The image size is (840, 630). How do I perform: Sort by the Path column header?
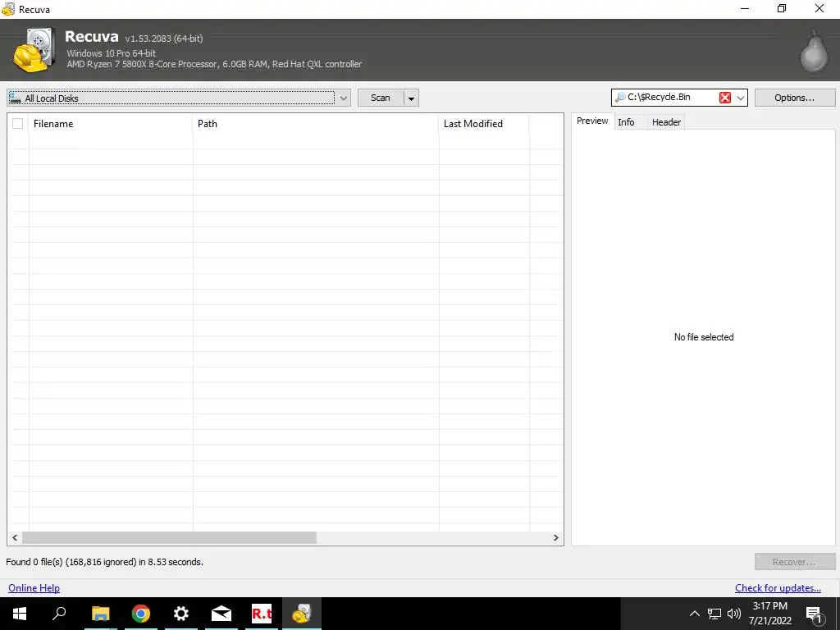[316, 124]
